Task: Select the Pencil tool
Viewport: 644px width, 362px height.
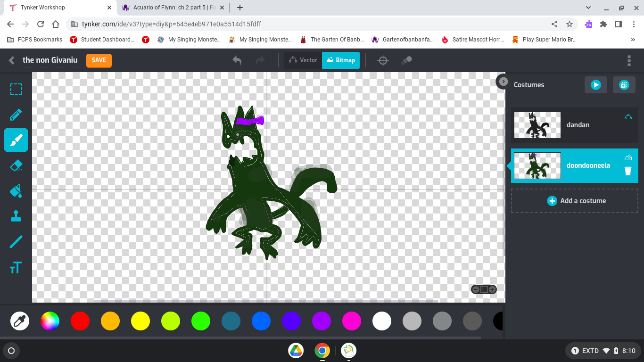Action: (x=16, y=115)
